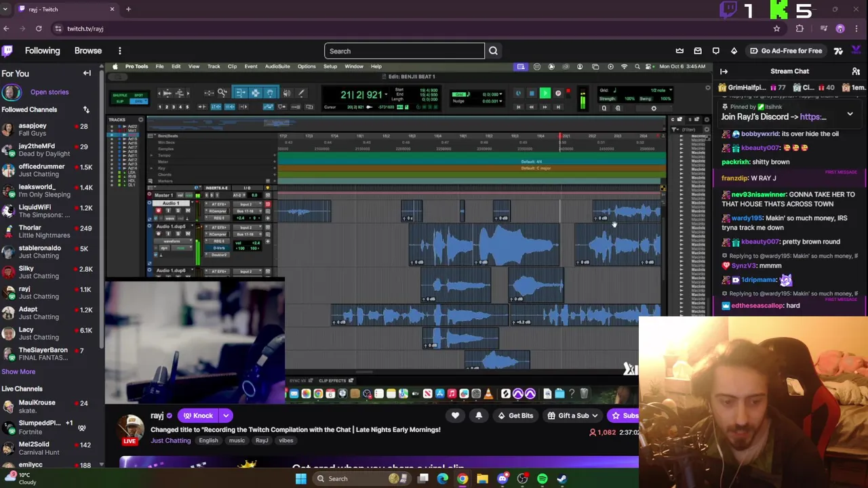Open the Twitch inbox icon
The width and height of the screenshot is (868, 488).
pos(698,51)
